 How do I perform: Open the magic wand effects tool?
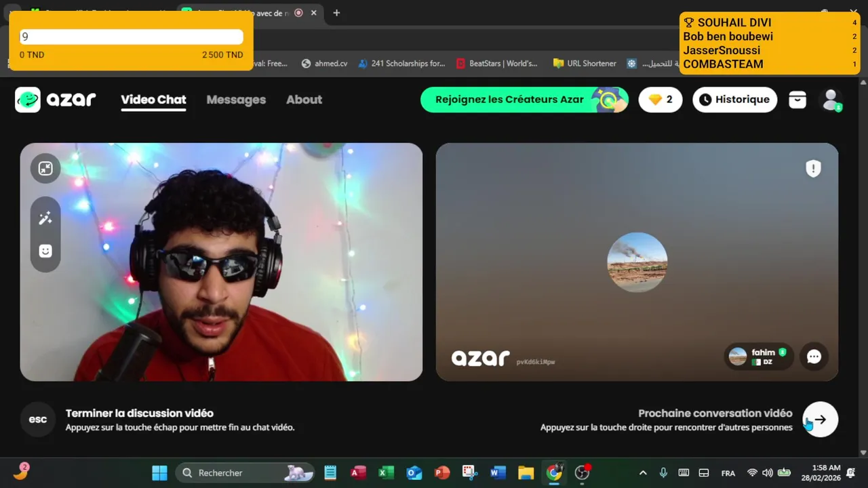[x=45, y=218]
